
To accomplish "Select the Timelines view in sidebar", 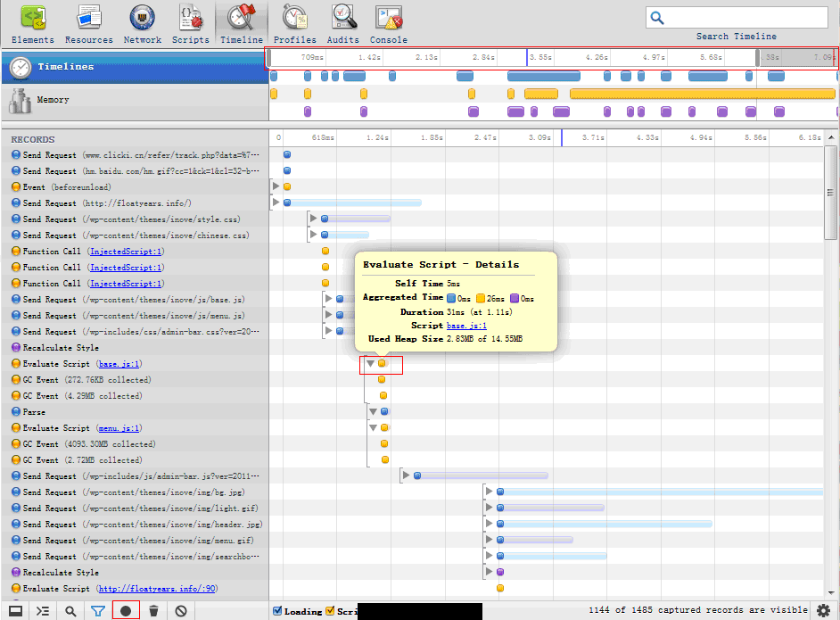I will coord(135,67).
